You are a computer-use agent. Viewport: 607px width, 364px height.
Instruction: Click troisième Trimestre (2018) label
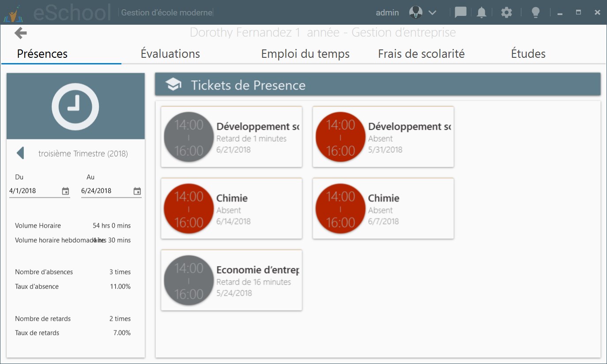tap(83, 154)
